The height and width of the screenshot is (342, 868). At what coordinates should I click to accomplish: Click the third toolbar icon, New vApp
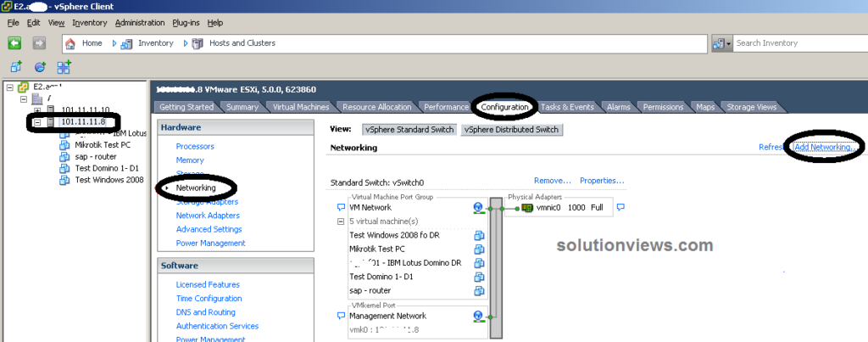pos(64,67)
